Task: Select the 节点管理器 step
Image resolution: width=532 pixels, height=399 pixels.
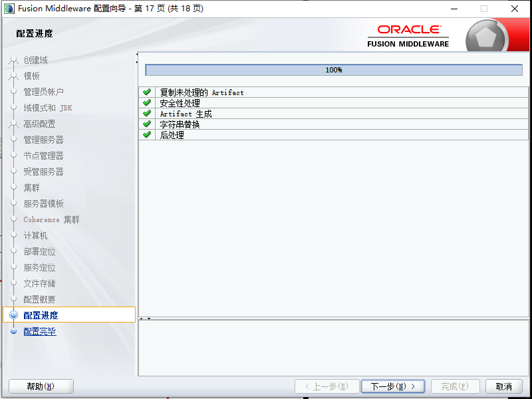Action: 43,156
